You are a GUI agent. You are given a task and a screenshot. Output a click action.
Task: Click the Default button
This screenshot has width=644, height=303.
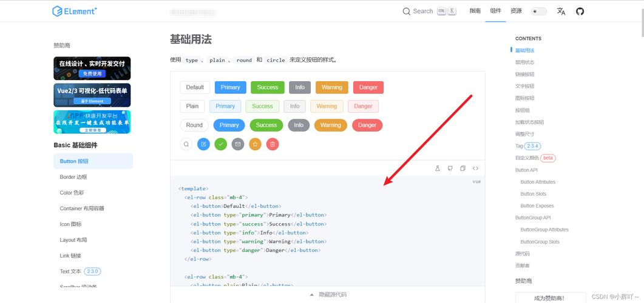[x=195, y=87]
